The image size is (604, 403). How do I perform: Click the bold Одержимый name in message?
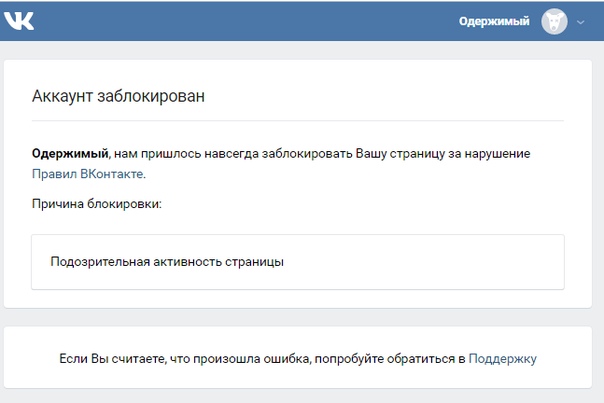point(70,154)
